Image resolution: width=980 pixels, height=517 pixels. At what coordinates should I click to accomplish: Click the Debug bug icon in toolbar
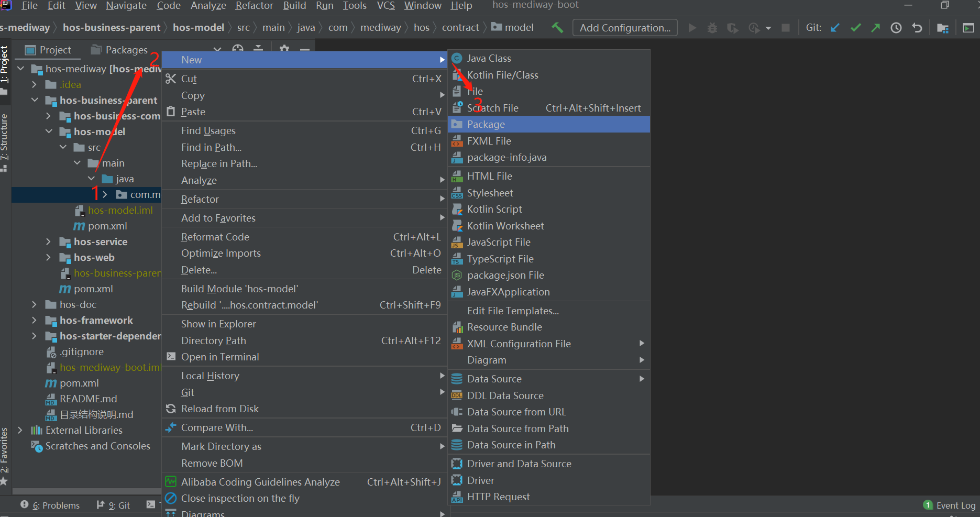[712, 28]
